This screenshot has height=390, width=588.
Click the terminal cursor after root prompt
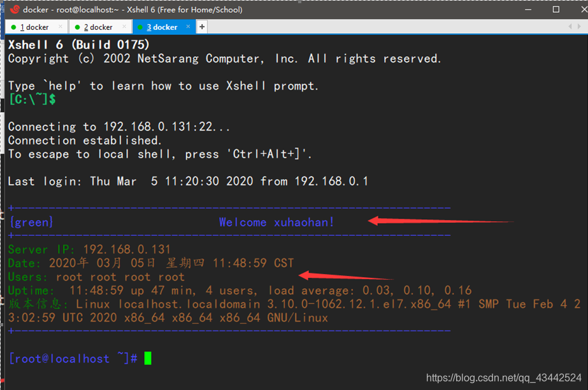pos(148,358)
